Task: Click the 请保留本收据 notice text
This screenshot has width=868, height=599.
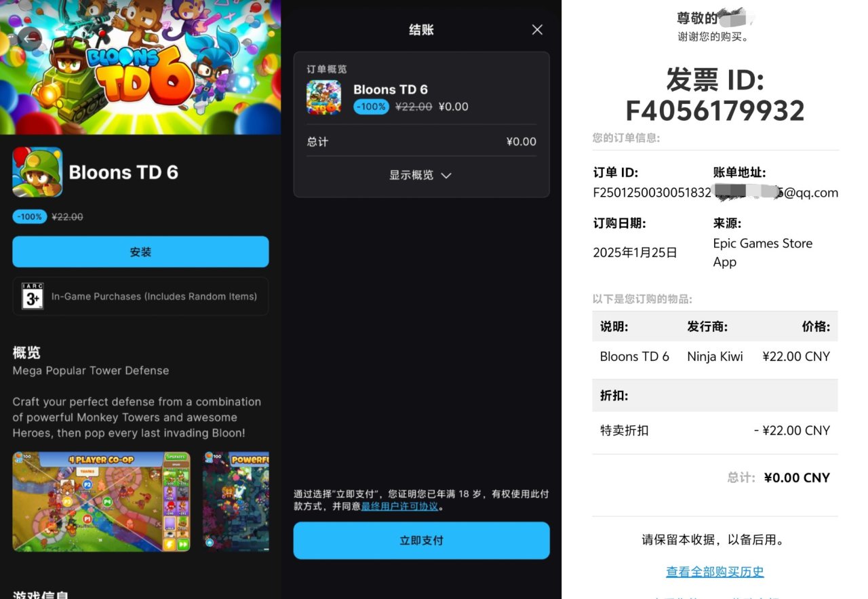Action: pyautogui.click(x=715, y=541)
